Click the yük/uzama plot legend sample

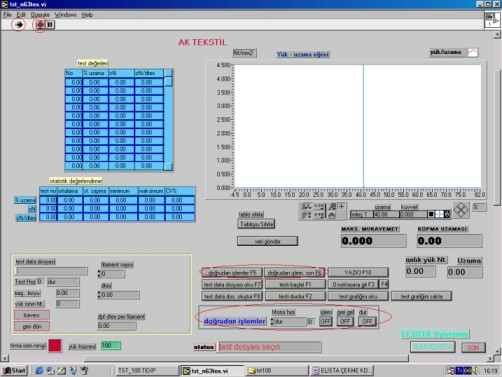(473, 52)
